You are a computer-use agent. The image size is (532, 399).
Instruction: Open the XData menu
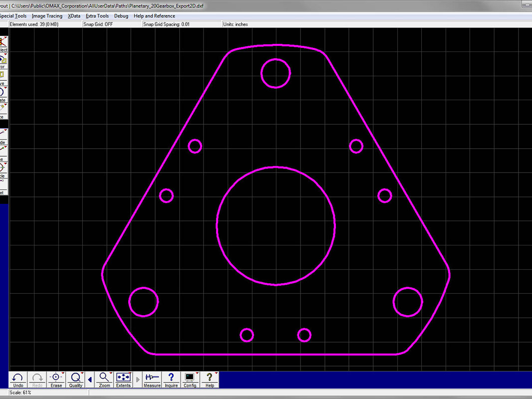coord(74,16)
